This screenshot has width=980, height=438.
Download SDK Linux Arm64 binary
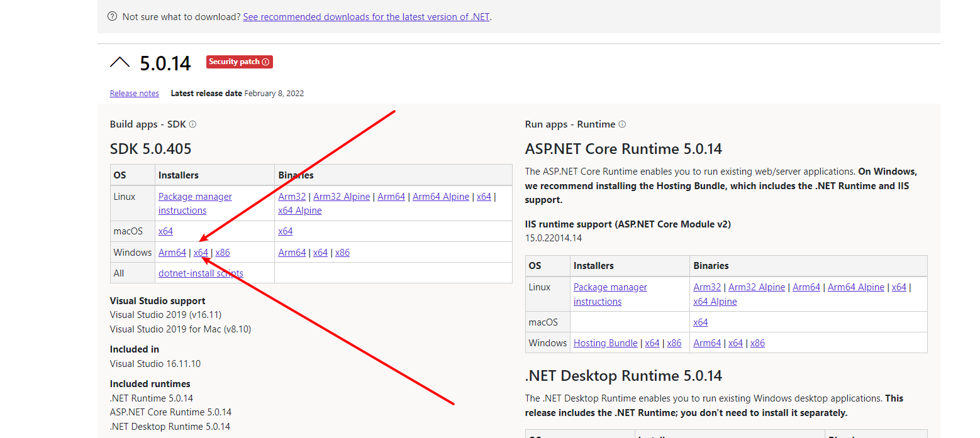pyautogui.click(x=391, y=197)
